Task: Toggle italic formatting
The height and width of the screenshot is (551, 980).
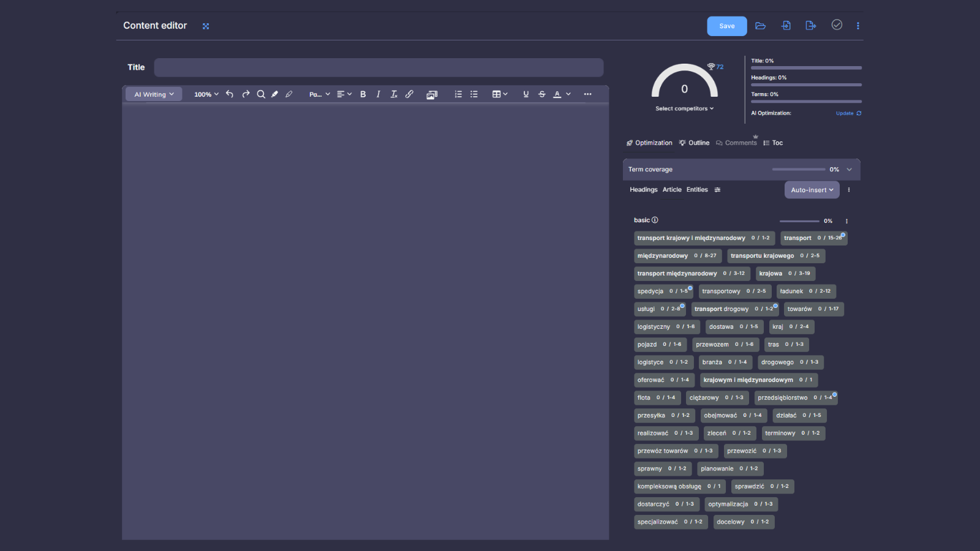Action: click(x=379, y=94)
